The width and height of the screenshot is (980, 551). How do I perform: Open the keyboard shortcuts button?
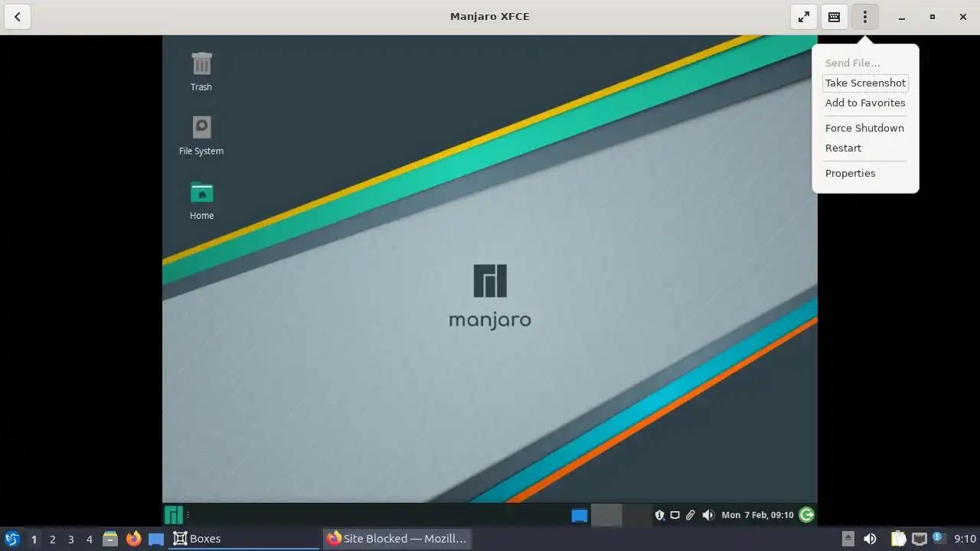click(x=835, y=17)
